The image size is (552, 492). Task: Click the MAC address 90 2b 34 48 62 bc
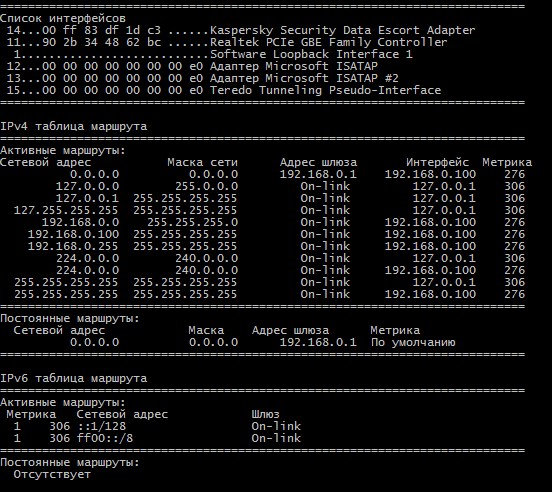click(101, 42)
